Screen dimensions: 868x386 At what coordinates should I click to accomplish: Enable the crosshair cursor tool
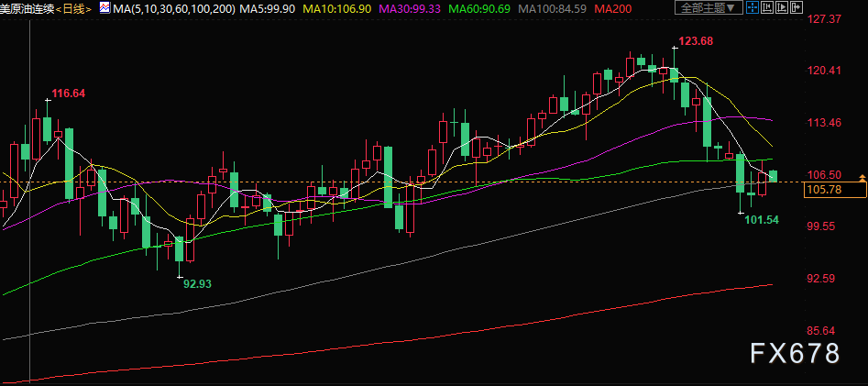tap(753, 7)
